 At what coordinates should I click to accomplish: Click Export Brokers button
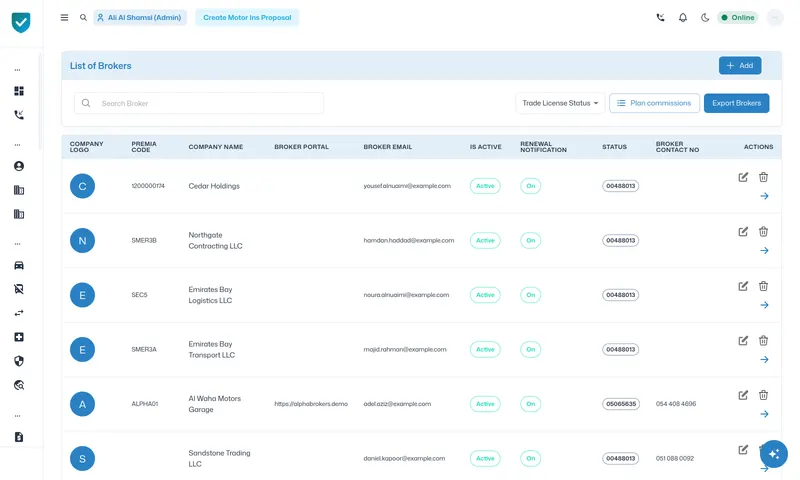tap(736, 103)
